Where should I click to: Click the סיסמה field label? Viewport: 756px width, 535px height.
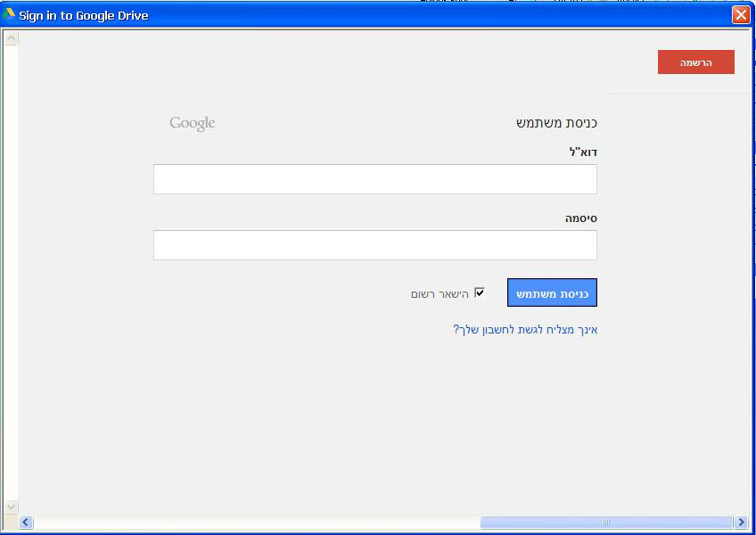tap(581, 218)
